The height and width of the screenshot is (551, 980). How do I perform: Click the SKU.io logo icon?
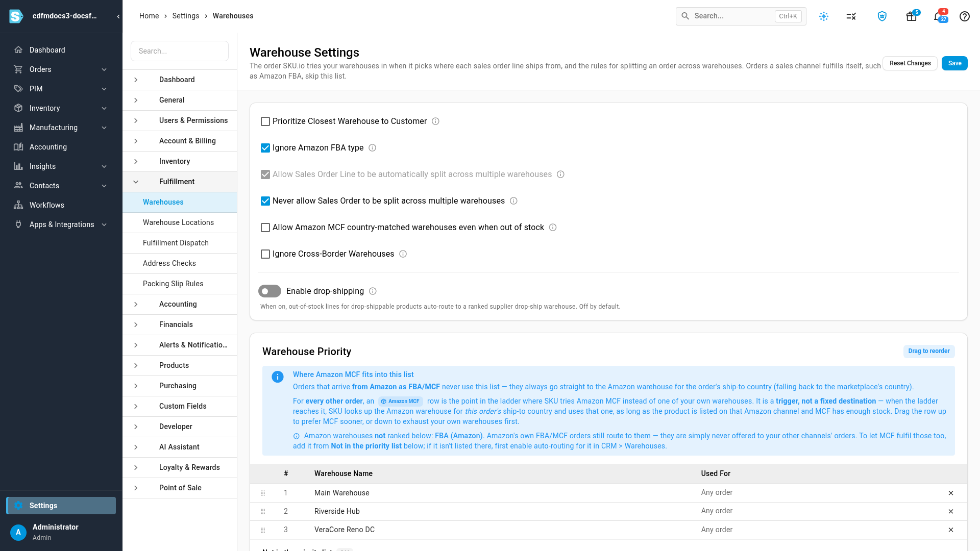(16, 16)
